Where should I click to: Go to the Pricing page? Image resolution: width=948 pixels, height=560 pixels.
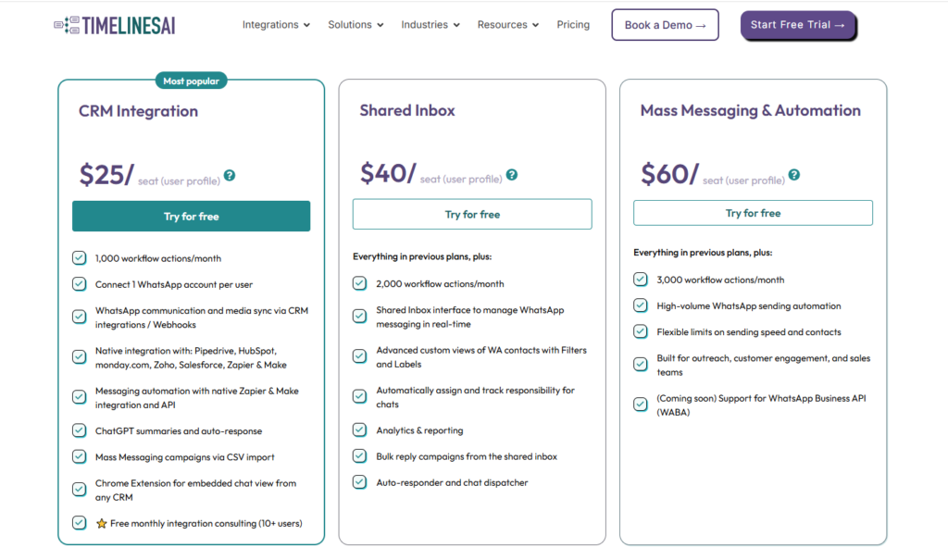click(573, 25)
